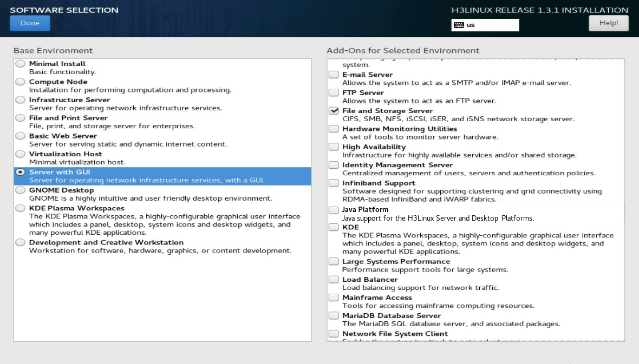The height and width of the screenshot is (364, 639).
Task: Tick the FTP Server checkbox
Action: (x=334, y=93)
